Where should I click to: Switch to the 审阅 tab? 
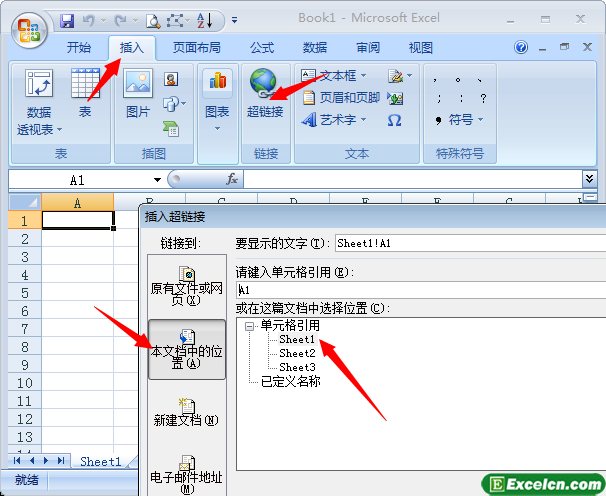coord(368,48)
